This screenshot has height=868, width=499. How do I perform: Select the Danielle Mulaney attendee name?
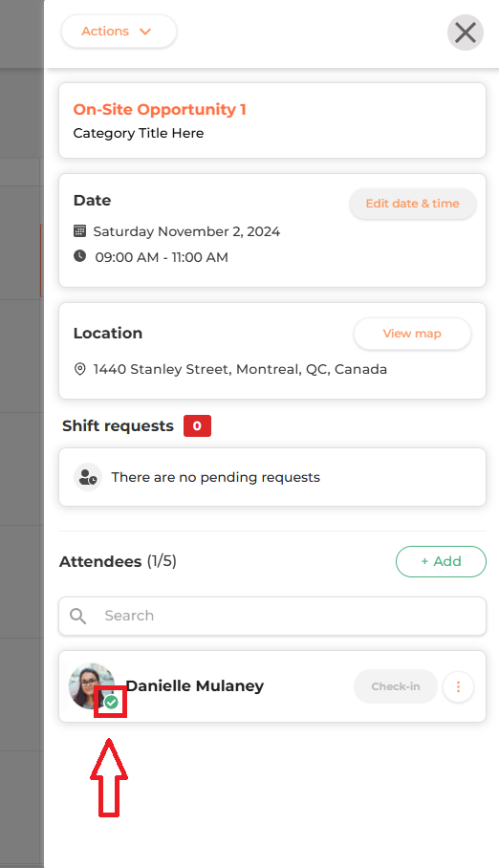tap(195, 685)
